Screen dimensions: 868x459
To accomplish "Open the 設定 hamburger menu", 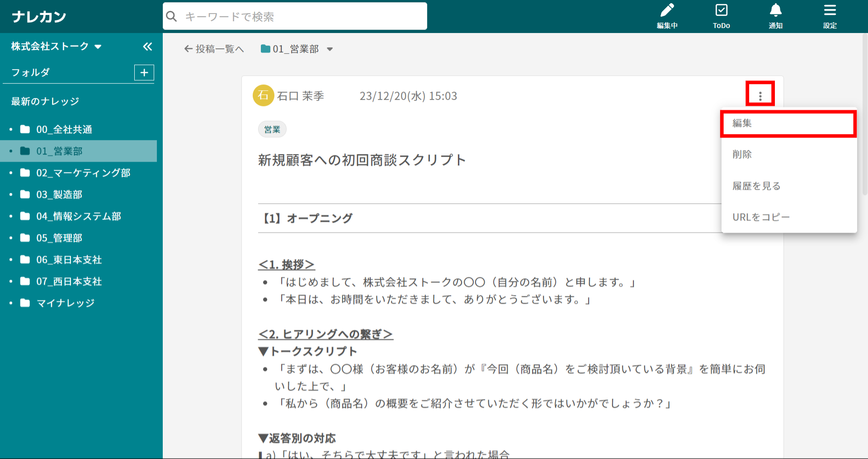I will click(830, 16).
